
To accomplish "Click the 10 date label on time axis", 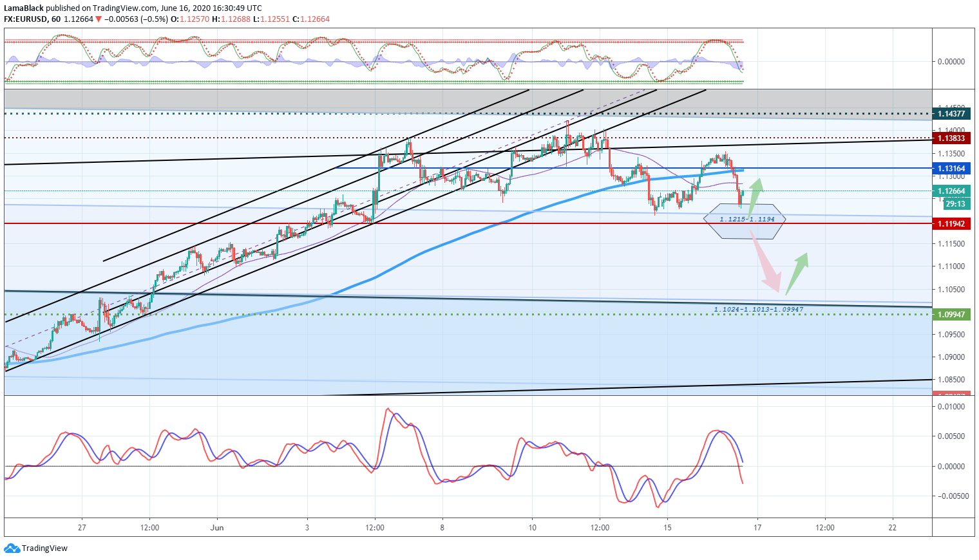I will click(x=532, y=528).
